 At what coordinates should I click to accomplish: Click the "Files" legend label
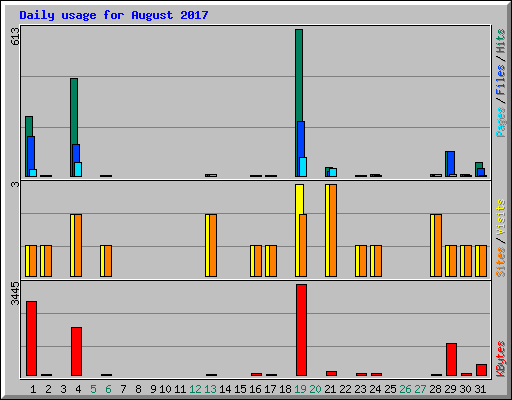(x=500, y=80)
